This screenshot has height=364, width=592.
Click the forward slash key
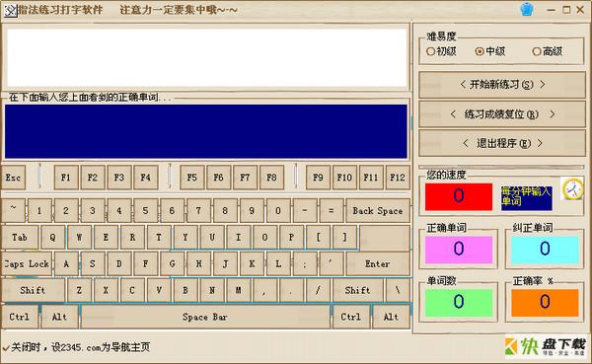pos(319,290)
